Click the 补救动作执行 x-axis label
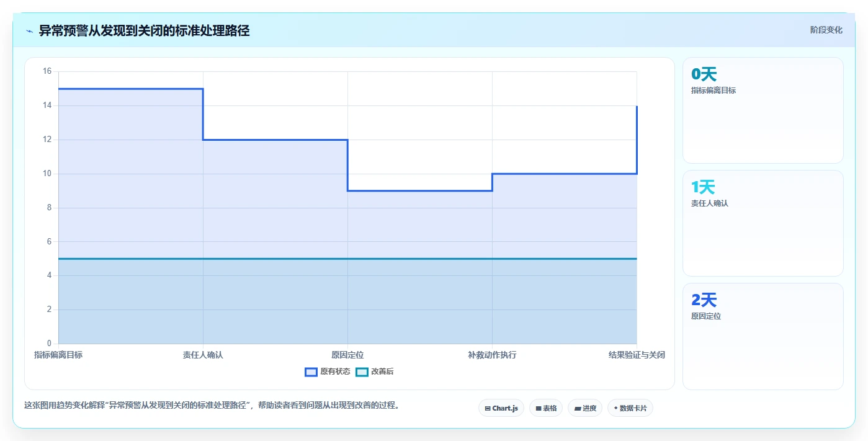The image size is (868, 441). (492, 355)
